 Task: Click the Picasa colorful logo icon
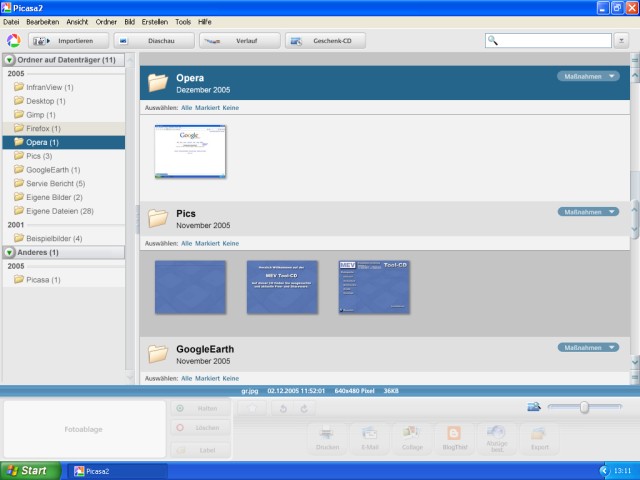point(13,41)
